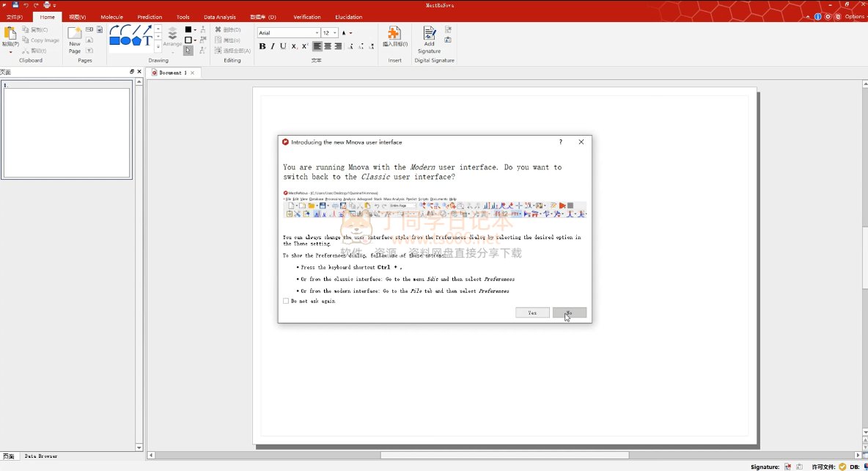Click No to keep Modern interface
The height and width of the screenshot is (471, 868).
569,313
